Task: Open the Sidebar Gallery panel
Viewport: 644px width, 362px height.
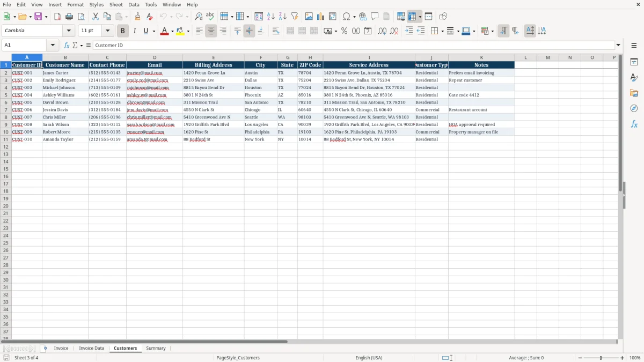Action: pyautogui.click(x=634, y=93)
